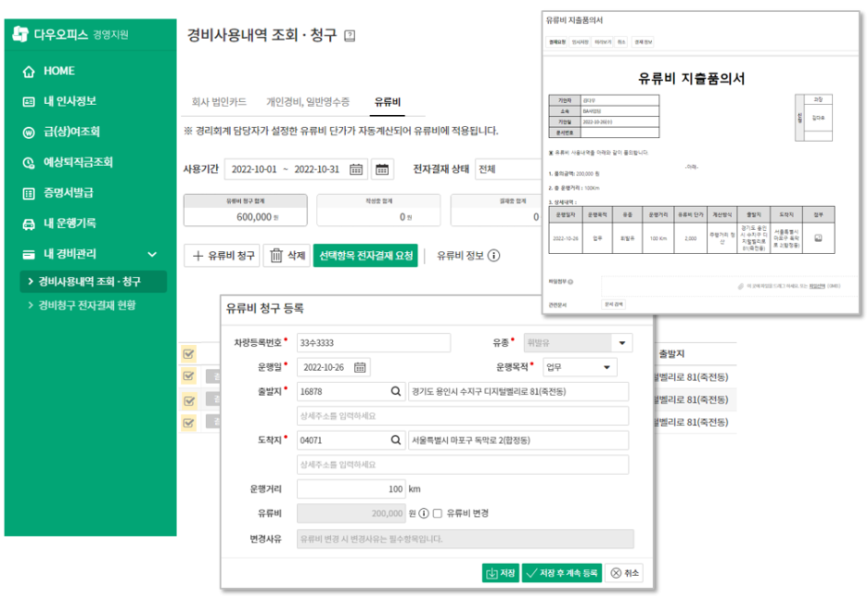The width and height of the screenshot is (868, 598).
Task: Open the start date calendar picker for 사용기간
Action: click(355, 170)
